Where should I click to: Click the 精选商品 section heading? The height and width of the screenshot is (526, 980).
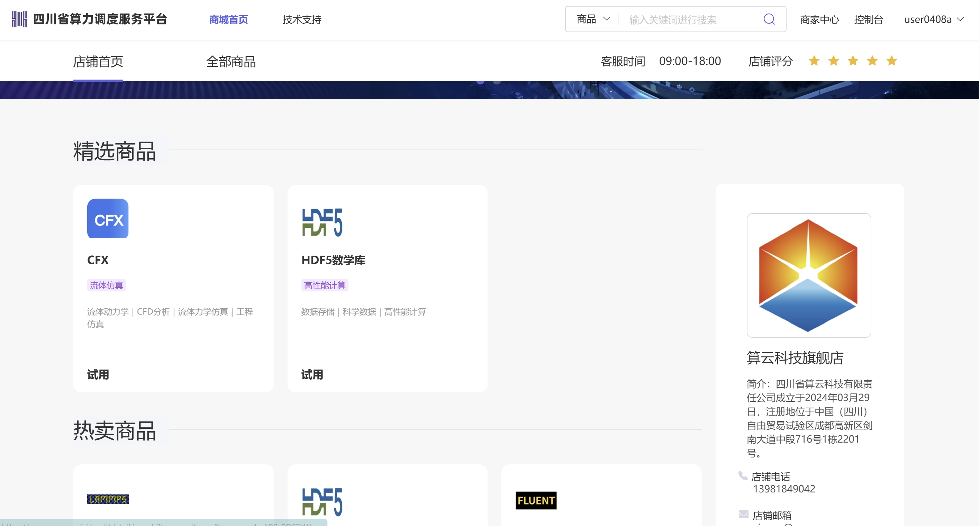tap(115, 151)
